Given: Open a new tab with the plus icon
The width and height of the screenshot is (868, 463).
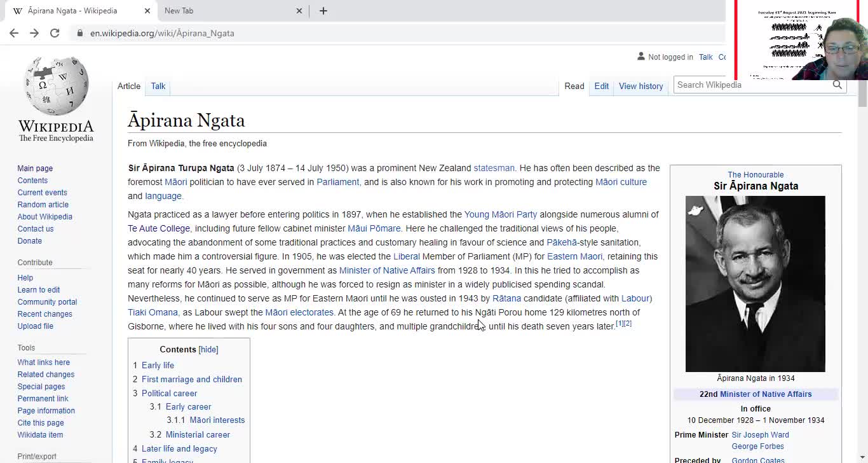Looking at the screenshot, I should pos(323,11).
